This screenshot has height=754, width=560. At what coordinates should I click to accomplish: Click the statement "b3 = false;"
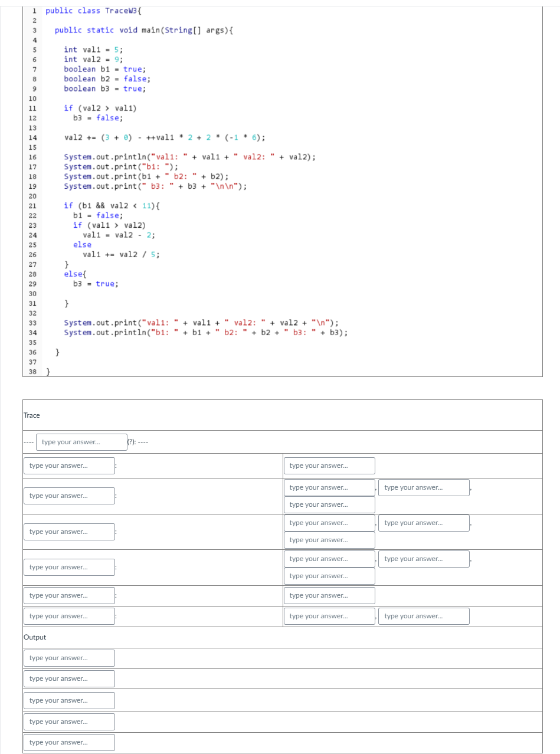[98, 117]
